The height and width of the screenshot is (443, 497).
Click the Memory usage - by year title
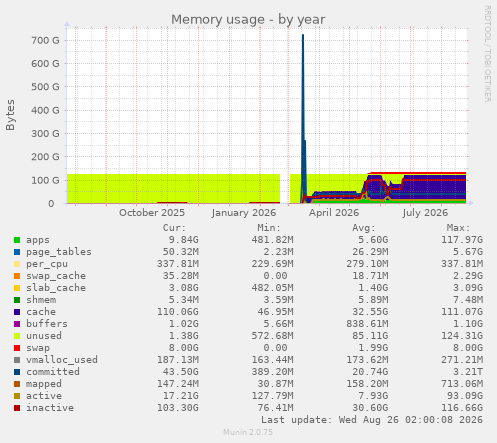pyautogui.click(x=248, y=20)
